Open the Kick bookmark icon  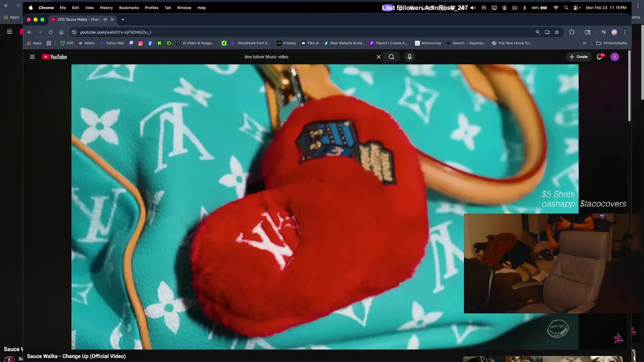click(159, 43)
